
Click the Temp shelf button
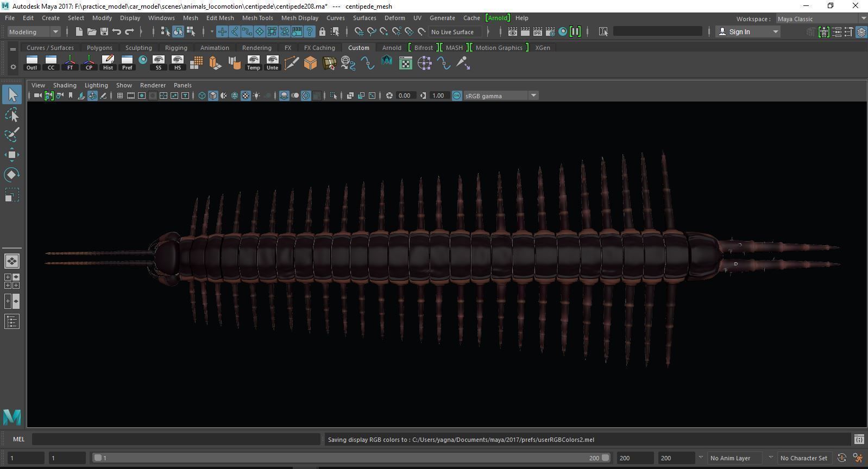253,63
